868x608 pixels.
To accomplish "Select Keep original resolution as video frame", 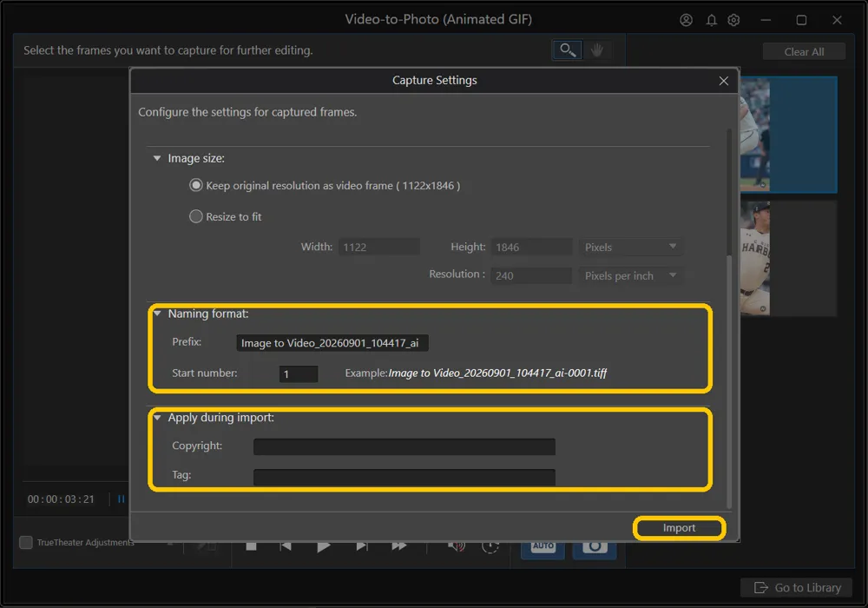I will [196, 185].
